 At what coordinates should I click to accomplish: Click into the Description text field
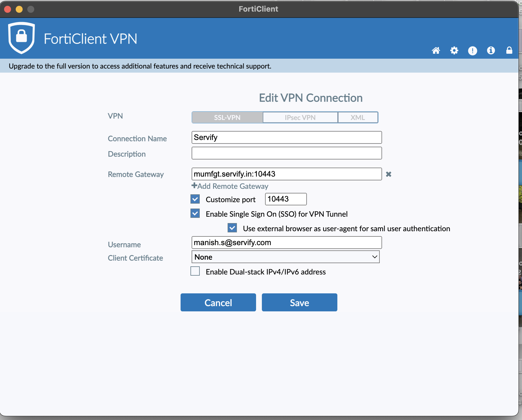click(287, 153)
